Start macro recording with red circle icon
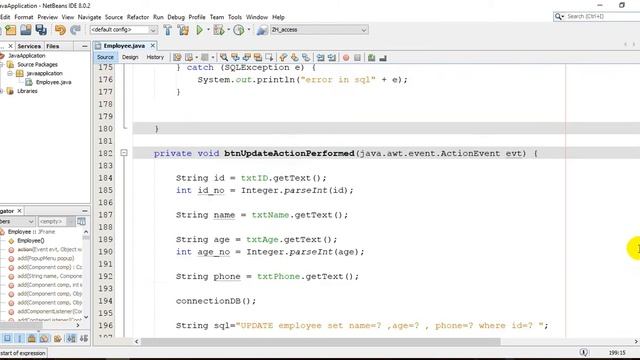640x360 pixels. point(346,58)
